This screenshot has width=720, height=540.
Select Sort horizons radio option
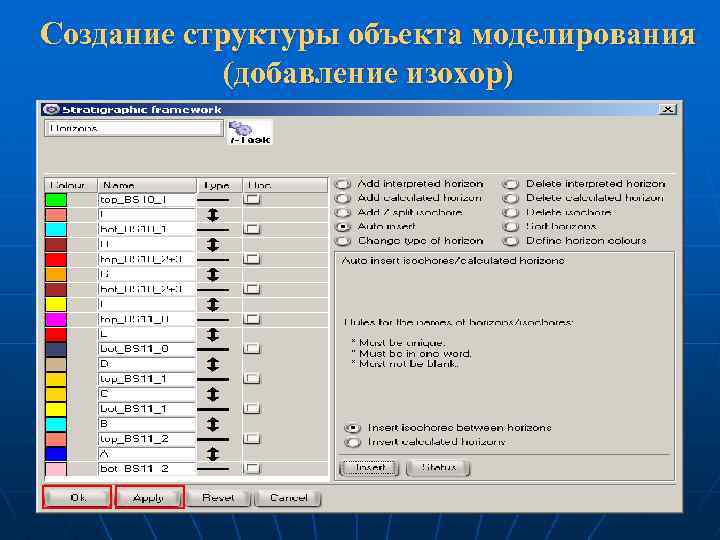(510, 227)
